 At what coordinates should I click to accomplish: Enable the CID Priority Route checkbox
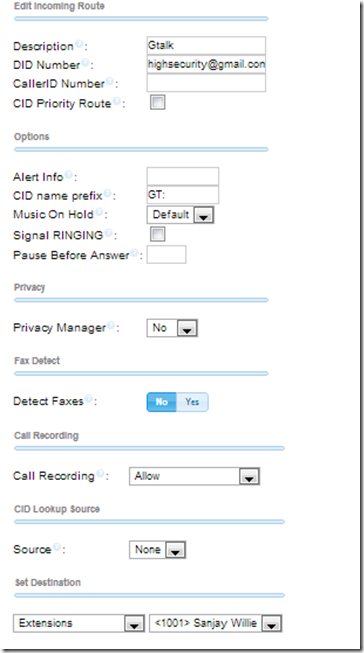pos(157,102)
